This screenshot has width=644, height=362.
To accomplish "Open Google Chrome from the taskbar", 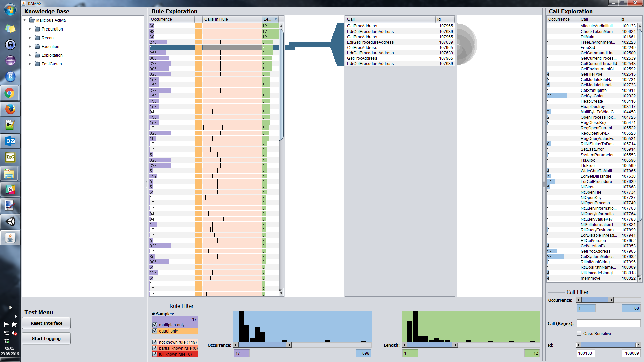I will [x=10, y=93].
